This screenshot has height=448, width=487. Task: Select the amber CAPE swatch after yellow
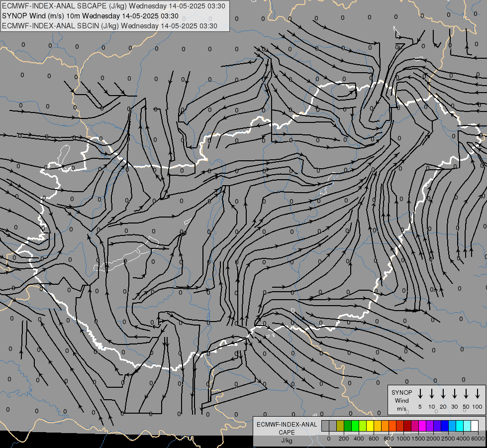tap(378, 426)
